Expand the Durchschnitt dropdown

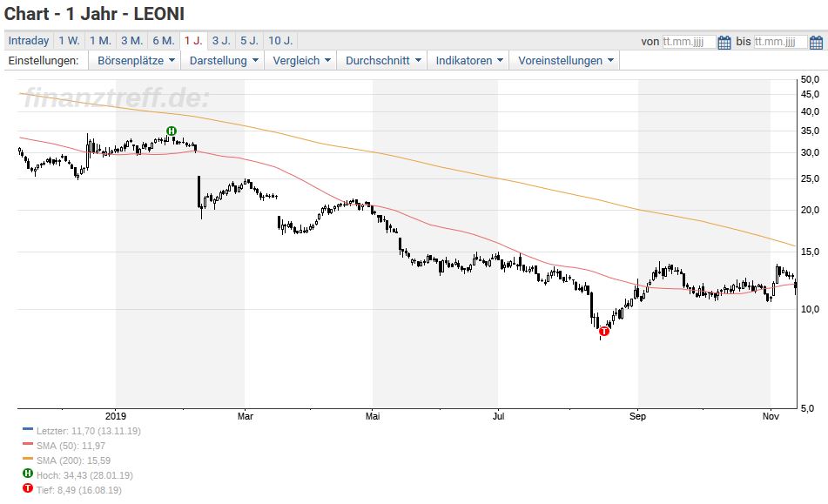(x=383, y=60)
